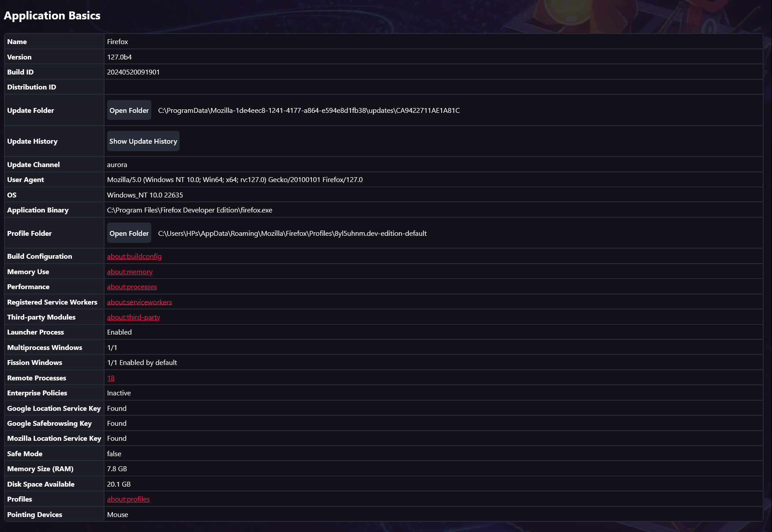772x532 pixels.
Task: Click the Third-party Modules label
Action: 41,317
